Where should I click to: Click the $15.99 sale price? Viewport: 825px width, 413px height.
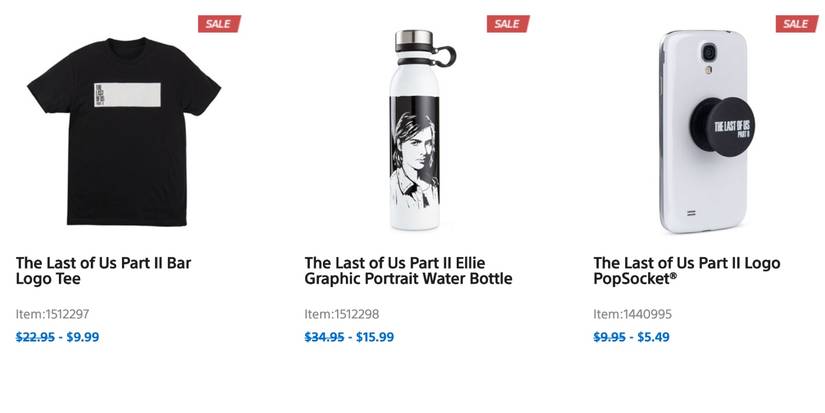374,337
